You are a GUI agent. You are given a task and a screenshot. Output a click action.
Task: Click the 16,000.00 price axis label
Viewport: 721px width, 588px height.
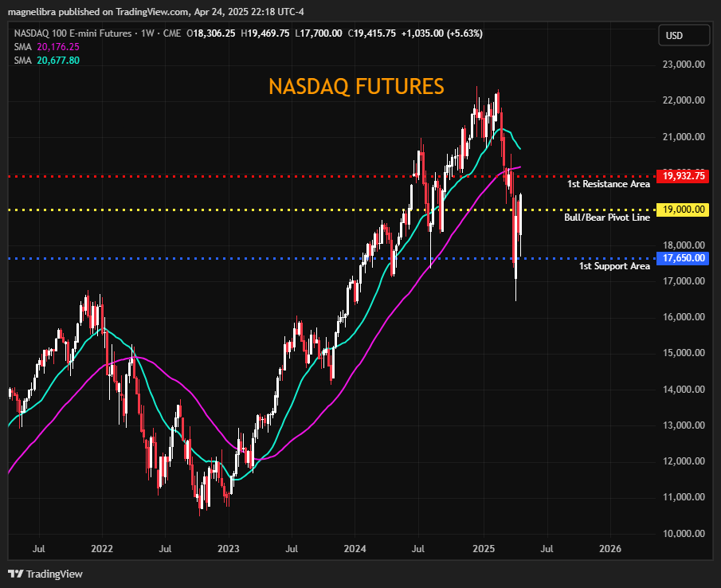pos(684,317)
